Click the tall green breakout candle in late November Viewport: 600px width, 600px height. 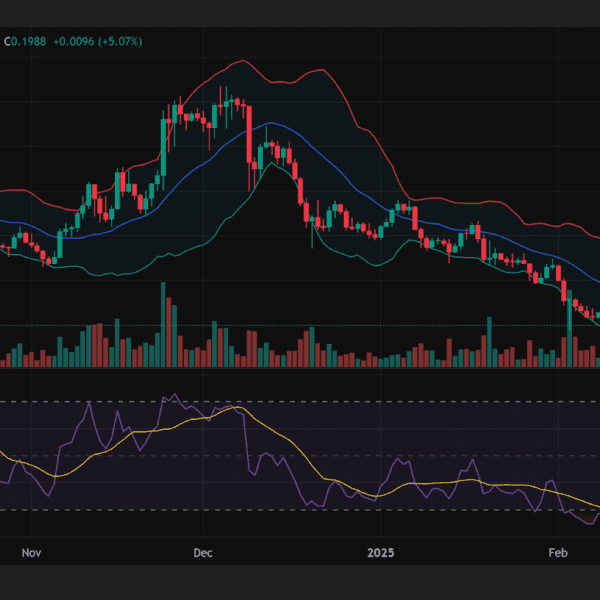point(164,140)
